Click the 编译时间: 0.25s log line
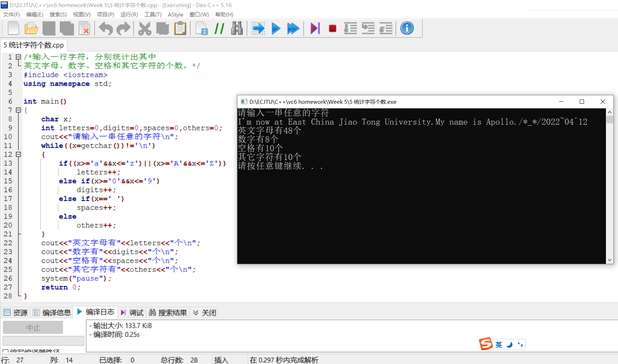 coord(114,335)
